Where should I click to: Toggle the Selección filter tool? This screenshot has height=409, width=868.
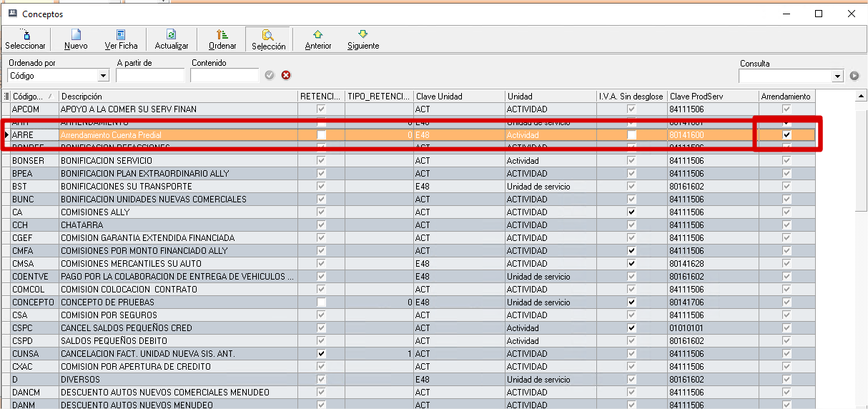pos(268,39)
